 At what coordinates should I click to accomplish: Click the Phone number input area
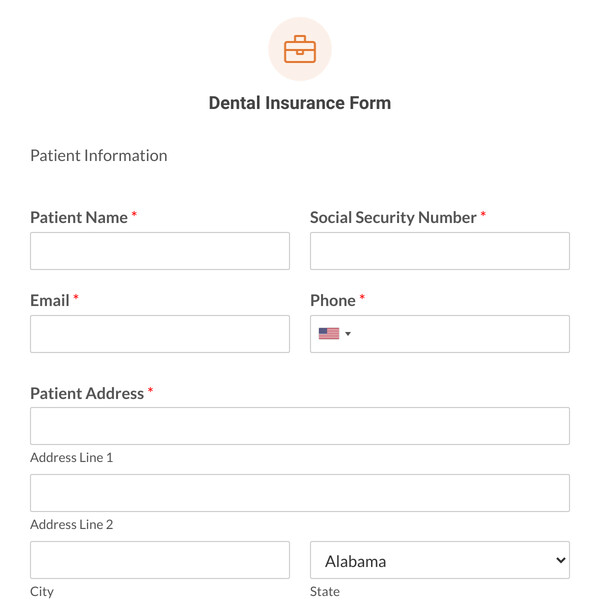(x=460, y=334)
